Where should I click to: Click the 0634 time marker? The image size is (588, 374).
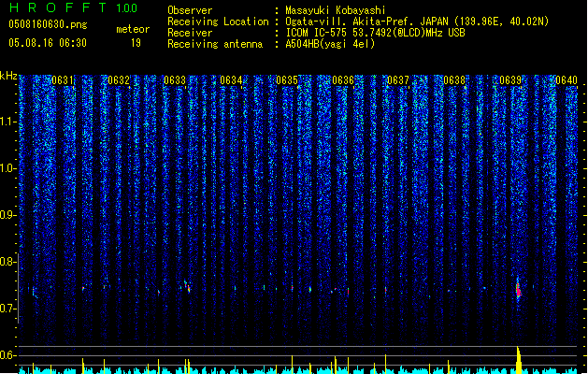231,80
